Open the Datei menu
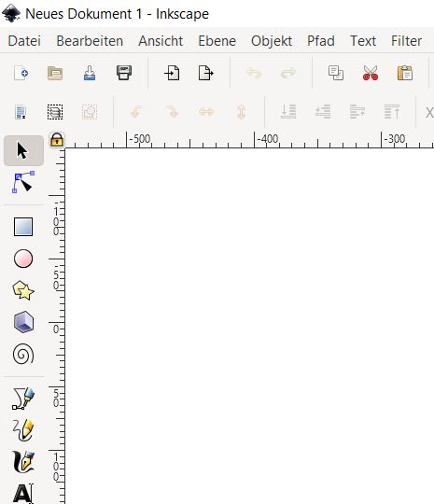Image resolution: width=434 pixels, height=504 pixels. 24,41
